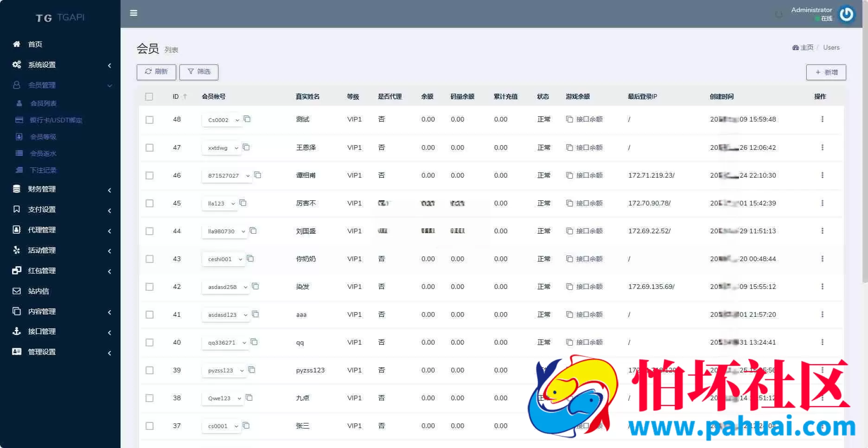Open row actions menu for ID 45
The height and width of the screenshot is (448, 868).
click(x=822, y=203)
